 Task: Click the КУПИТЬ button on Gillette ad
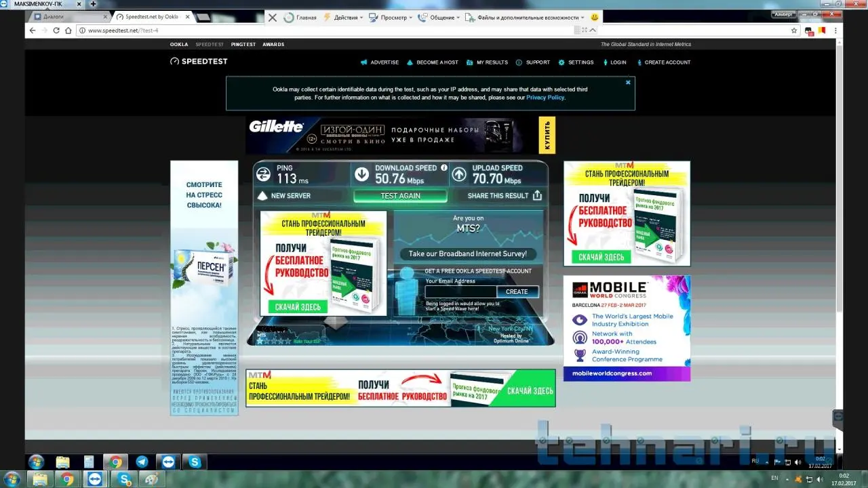click(x=547, y=135)
